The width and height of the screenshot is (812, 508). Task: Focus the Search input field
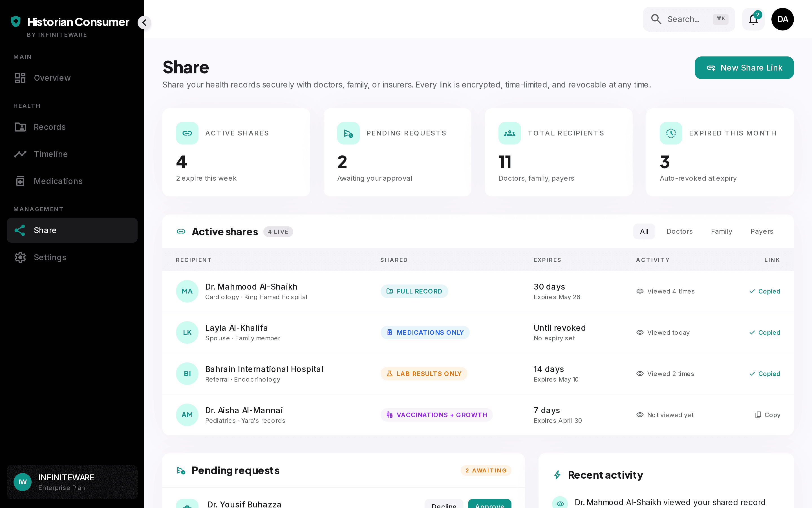tap(689, 19)
